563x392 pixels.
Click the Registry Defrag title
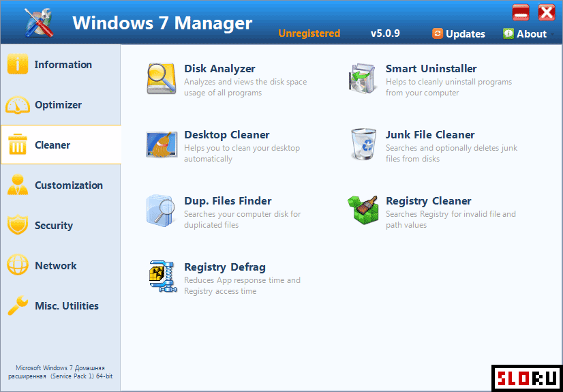225,267
